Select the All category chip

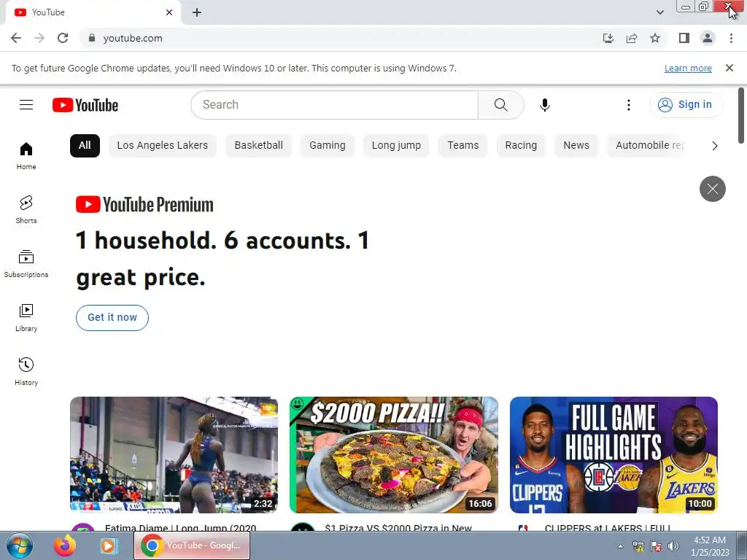click(85, 146)
